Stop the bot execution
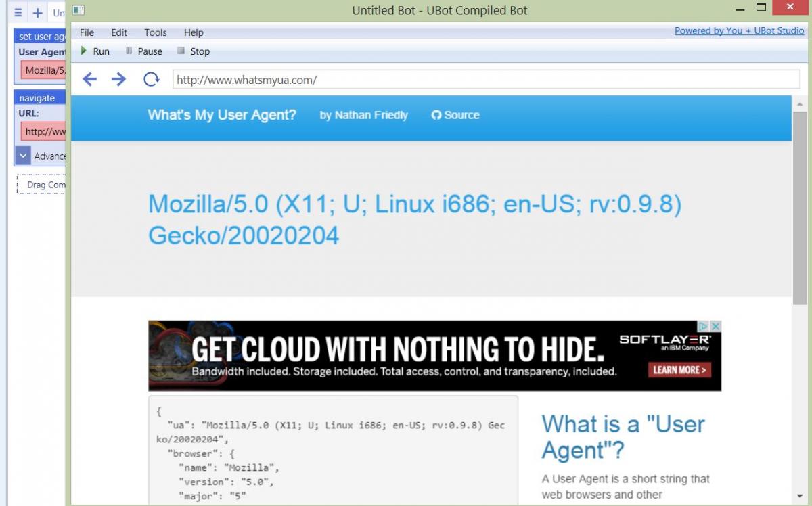This screenshot has height=506, width=812. 194,51
